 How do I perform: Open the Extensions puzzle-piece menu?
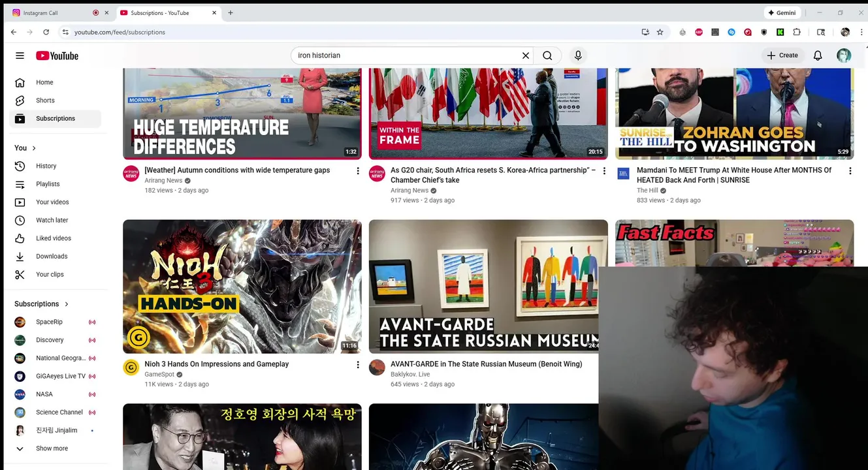pos(797,32)
